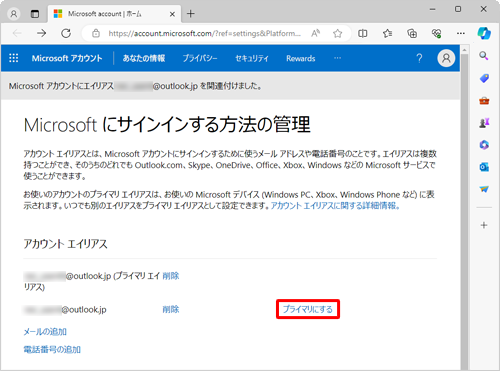Open the sidebar Search icon

coord(484,56)
